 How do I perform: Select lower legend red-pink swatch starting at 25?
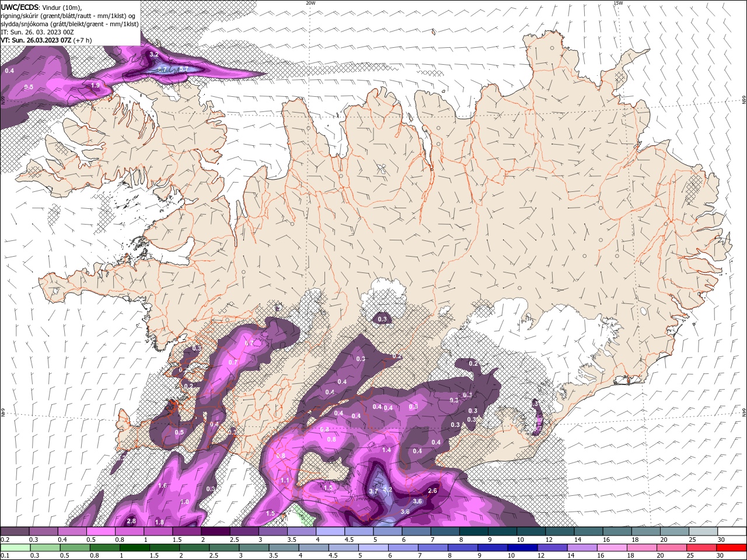pyautogui.click(x=701, y=548)
